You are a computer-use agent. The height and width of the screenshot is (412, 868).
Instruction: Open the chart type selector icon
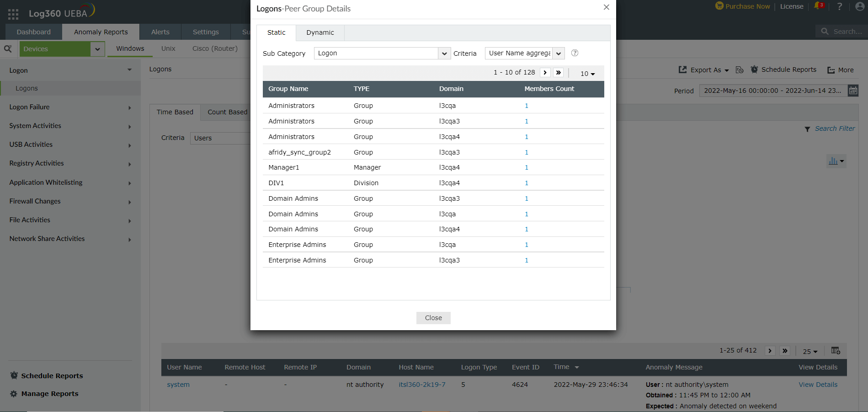836,161
